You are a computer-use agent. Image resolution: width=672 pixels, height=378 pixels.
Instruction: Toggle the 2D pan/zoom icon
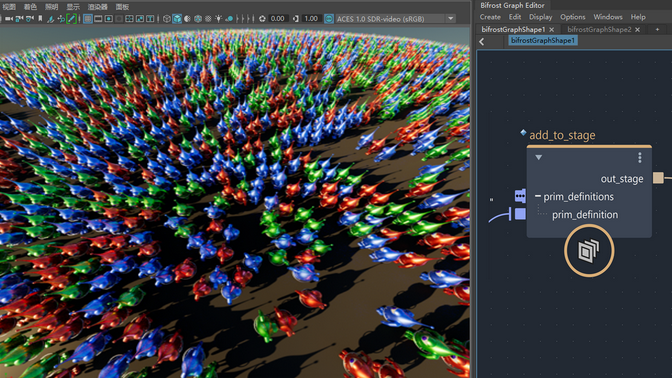[61, 19]
